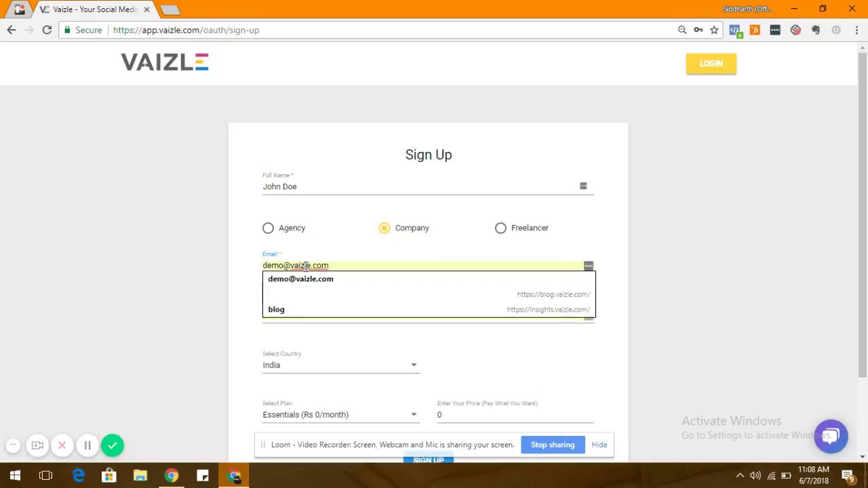868x488 pixels.
Task: Open the Windows Start menu
Action: click(x=15, y=476)
